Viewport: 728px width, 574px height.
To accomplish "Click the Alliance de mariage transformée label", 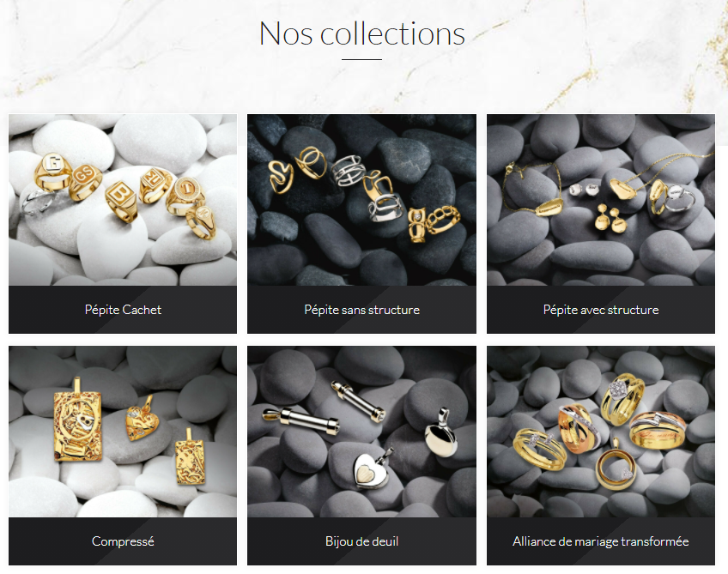I will click(601, 541).
